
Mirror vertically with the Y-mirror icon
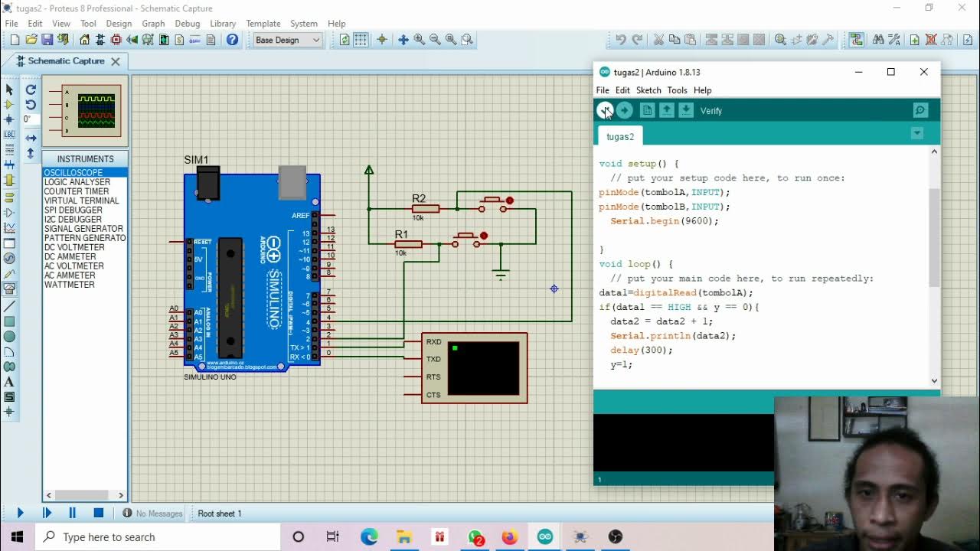click(31, 153)
